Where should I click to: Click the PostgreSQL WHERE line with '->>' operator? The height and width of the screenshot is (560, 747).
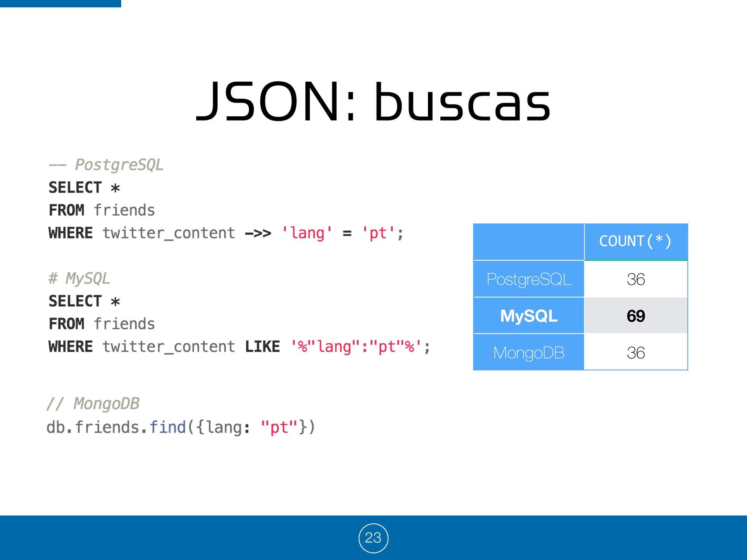pos(226,233)
